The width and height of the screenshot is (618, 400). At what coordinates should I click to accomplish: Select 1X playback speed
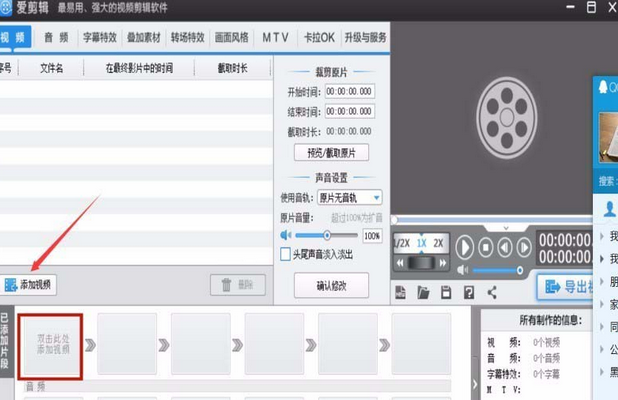point(422,243)
